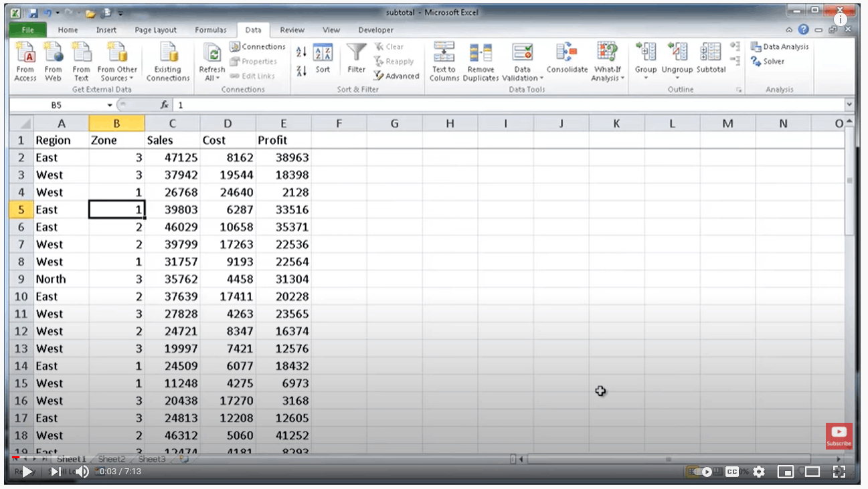Switch to Sheet3 worksheet tab

(x=152, y=459)
